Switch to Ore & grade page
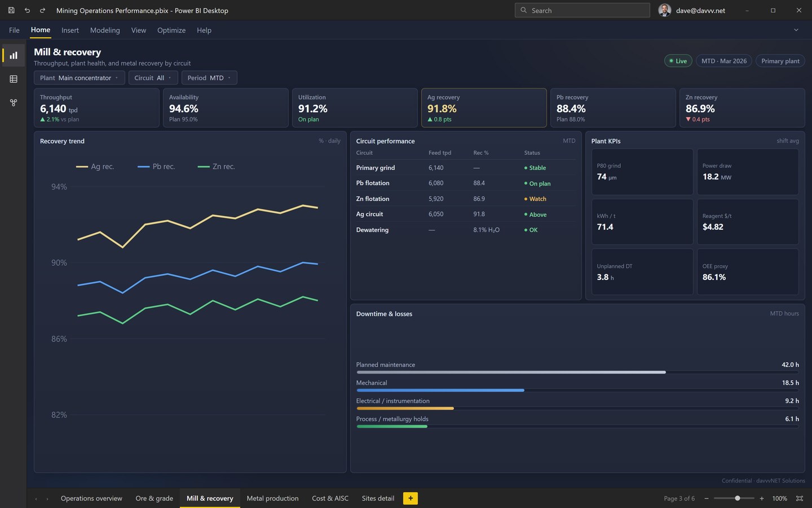This screenshot has width=812, height=508. coord(155,498)
